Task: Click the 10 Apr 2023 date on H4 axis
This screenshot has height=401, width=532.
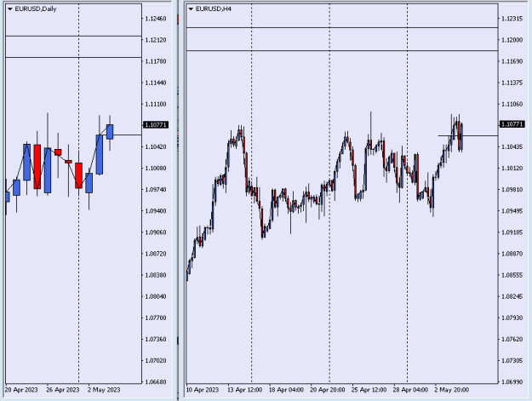Action: click(203, 390)
